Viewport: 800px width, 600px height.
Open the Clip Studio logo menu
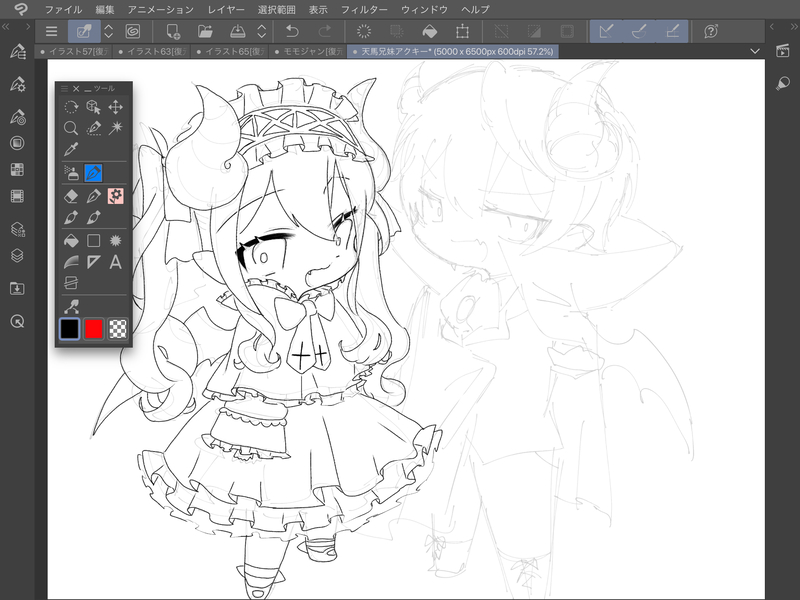(20, 9)
